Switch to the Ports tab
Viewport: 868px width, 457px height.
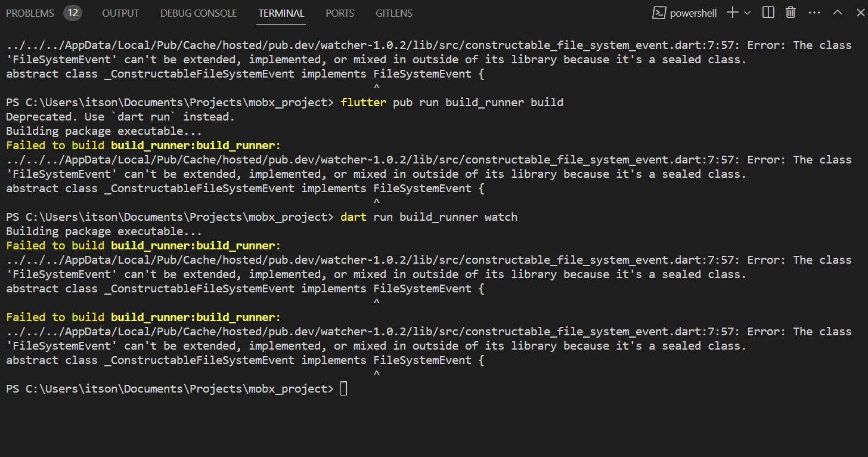coord(340,13)
